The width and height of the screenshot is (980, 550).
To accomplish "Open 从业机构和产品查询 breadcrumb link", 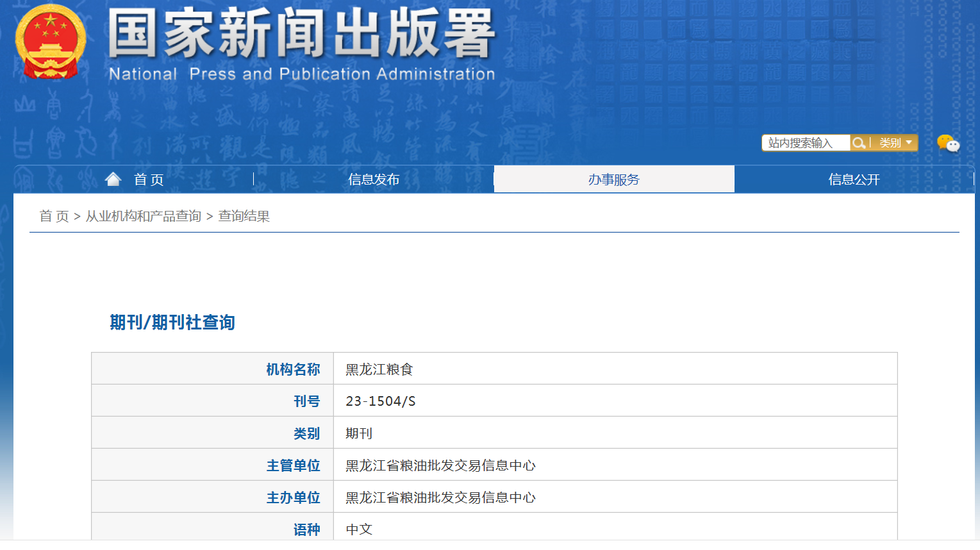I will click(144, 217).
